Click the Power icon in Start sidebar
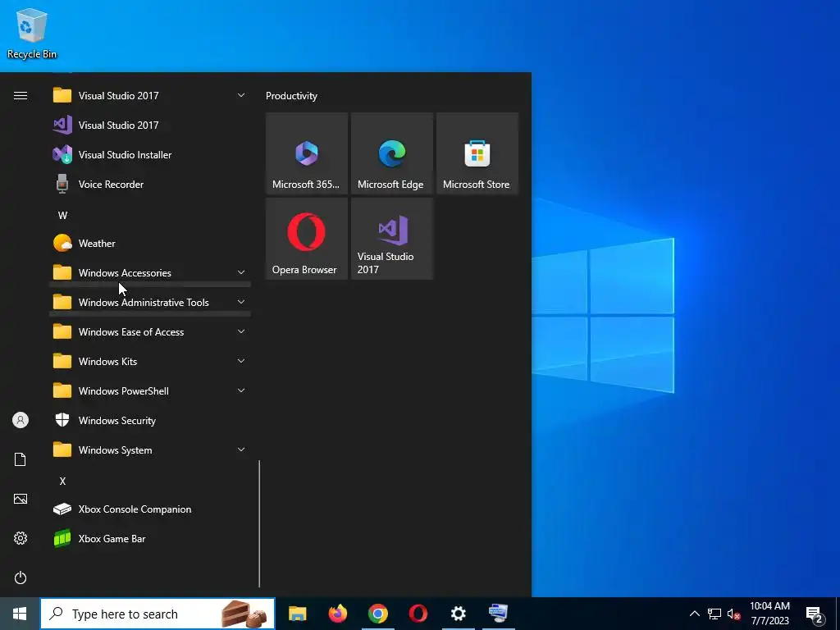 pyautogui.click(x=21, y=577)
